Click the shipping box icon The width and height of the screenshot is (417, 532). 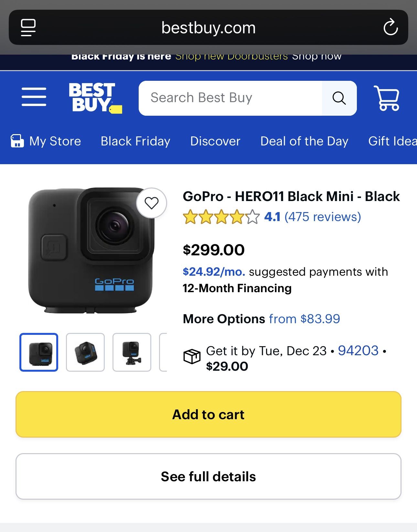point(192,356)
